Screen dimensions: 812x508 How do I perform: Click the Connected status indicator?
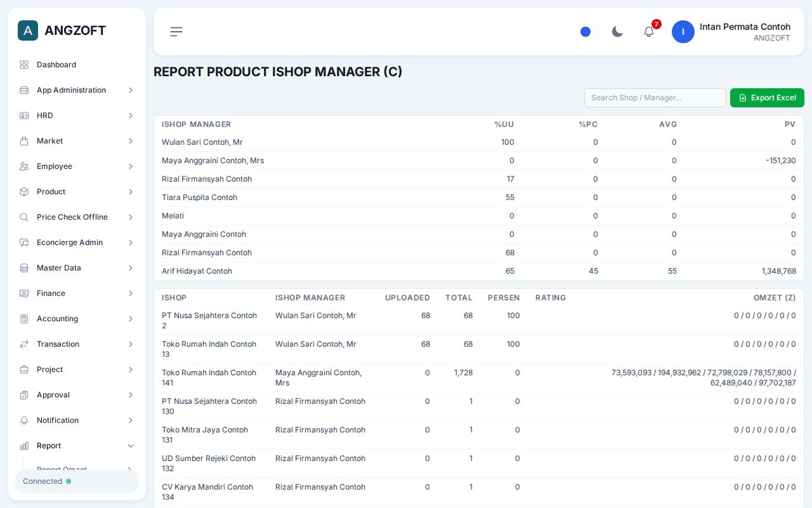tap(77, 481)
